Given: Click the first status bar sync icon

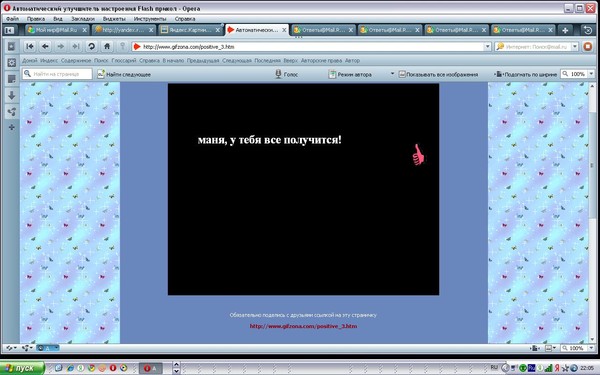Looking at the screenshot, I should 10,348.
